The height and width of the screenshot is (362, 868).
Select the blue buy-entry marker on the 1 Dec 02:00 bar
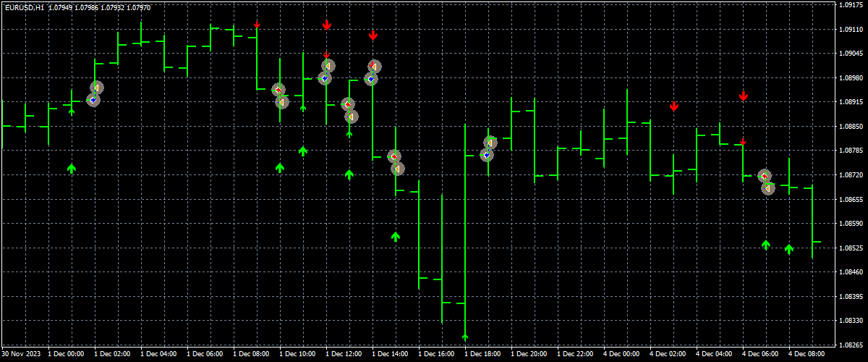[x=93, y=100]
